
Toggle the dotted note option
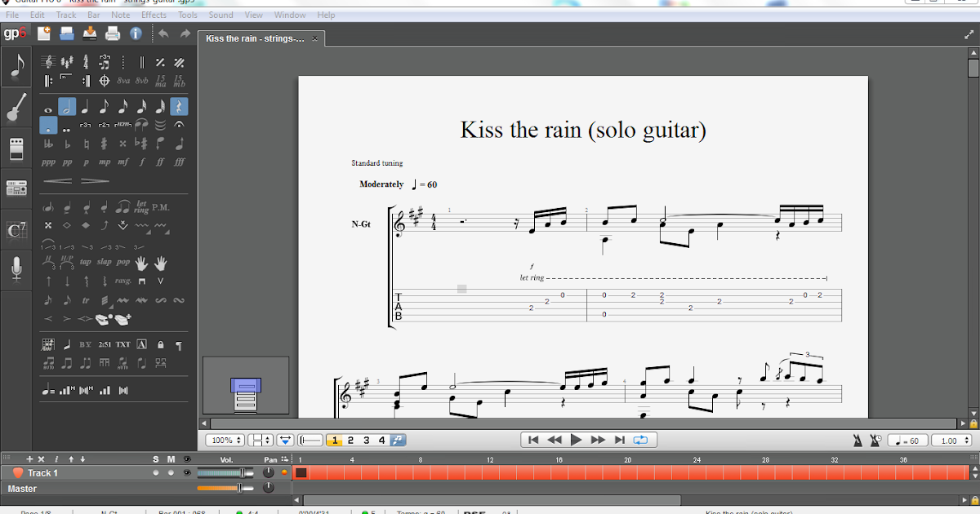[48, 126]
